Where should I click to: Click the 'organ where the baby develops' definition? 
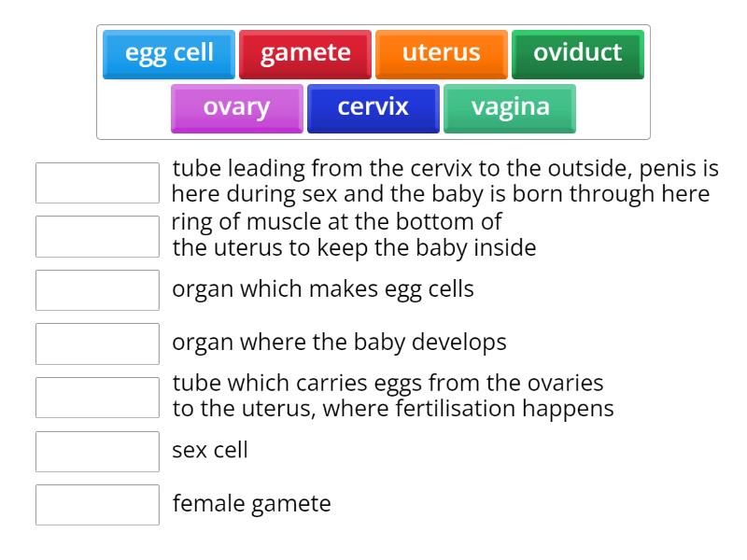pos(338,343)
